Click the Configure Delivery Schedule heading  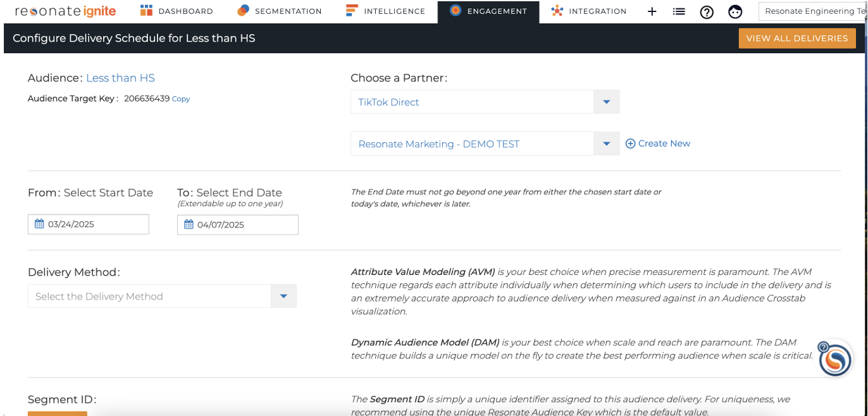[x=134, y=38]
